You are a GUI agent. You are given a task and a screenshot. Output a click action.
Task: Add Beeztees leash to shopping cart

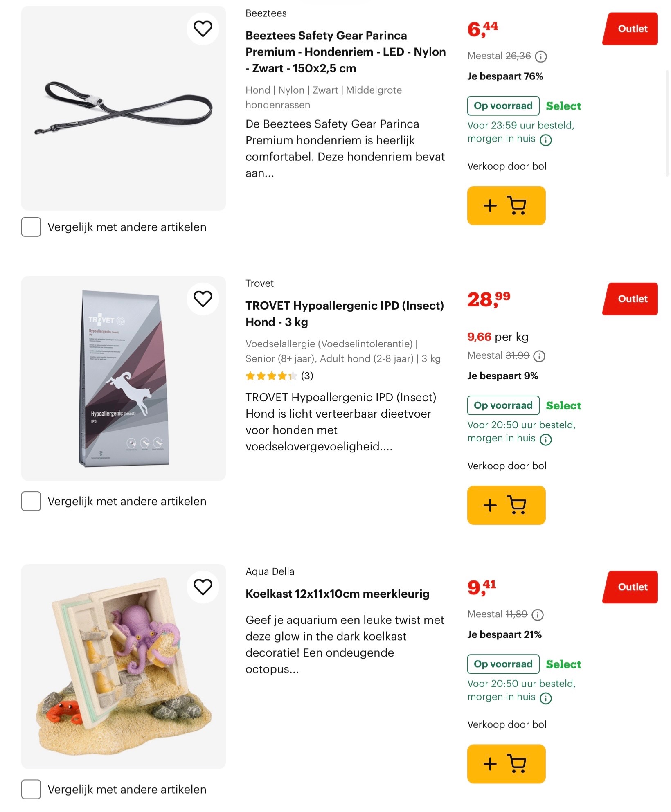(506, 205)
